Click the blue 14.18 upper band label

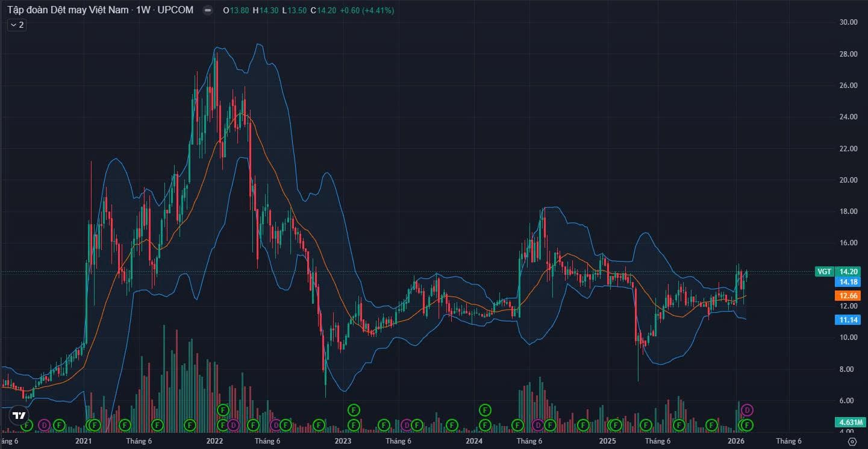(848, 281)
